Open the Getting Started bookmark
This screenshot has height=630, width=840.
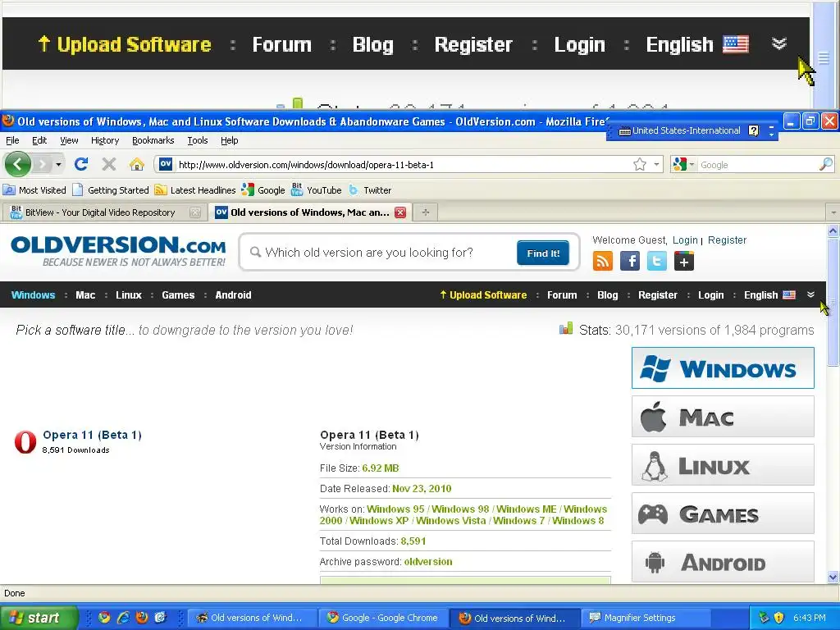tap(111, 190)
